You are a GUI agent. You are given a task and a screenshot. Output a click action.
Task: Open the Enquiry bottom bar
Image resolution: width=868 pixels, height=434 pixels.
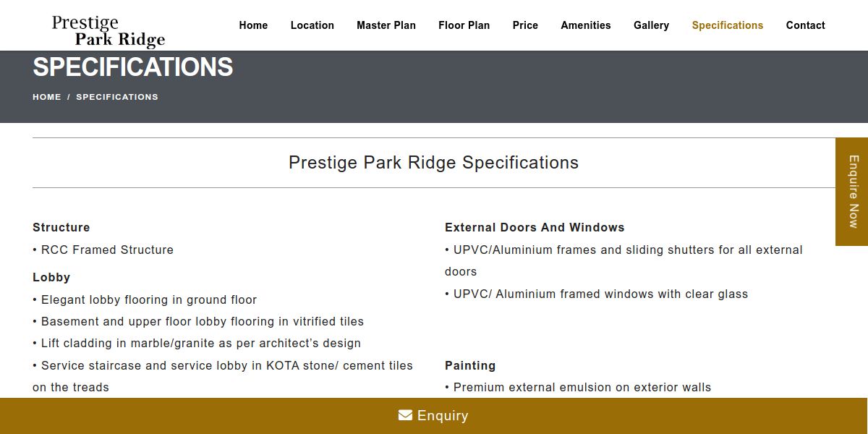coord(434,416)
